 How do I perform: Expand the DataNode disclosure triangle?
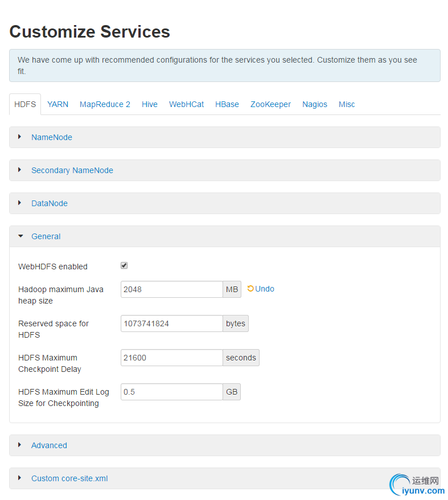19,203
